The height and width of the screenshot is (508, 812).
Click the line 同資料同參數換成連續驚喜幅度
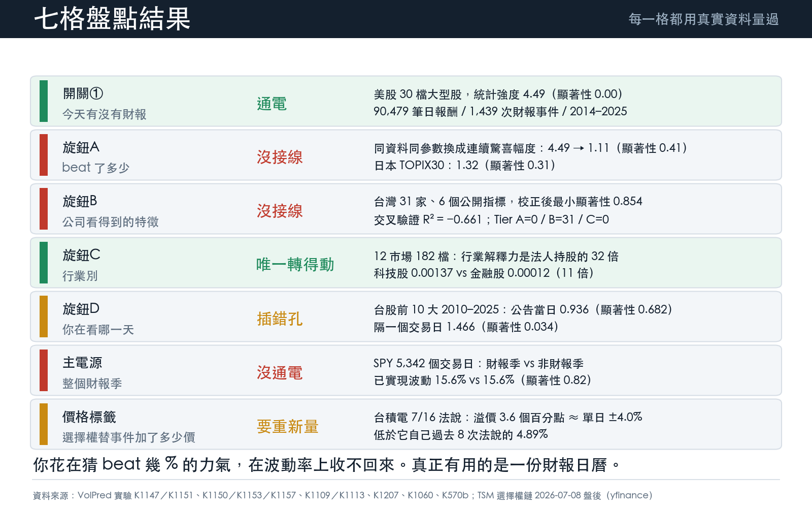point(530,148)
